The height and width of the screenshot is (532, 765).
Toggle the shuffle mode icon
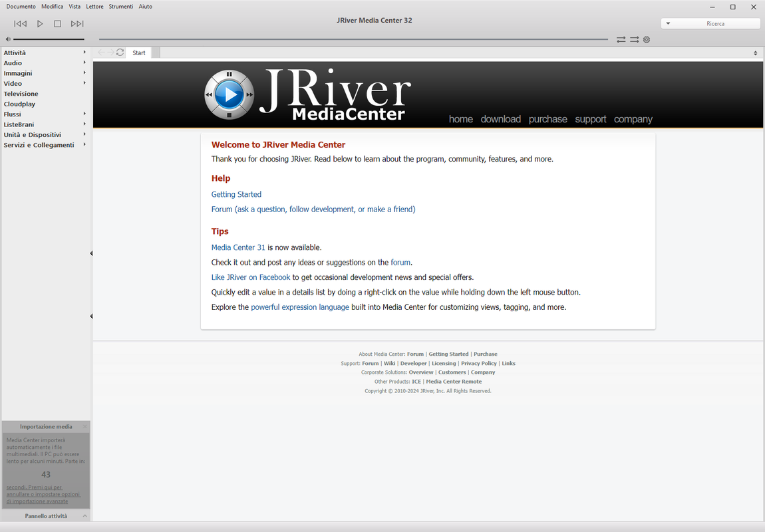click(634, 39)
